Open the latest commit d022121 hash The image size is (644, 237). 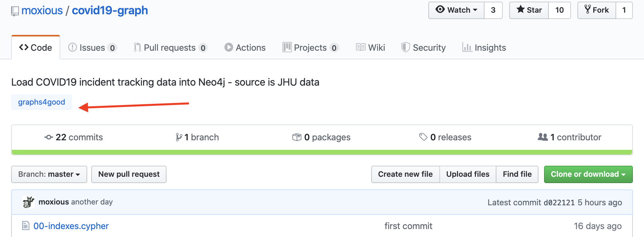(559, 203)
